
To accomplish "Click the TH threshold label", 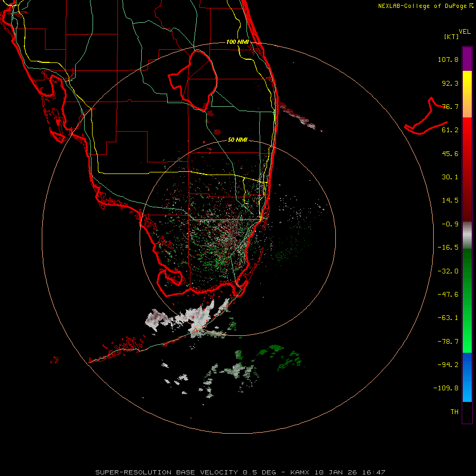I will point(454,412).
